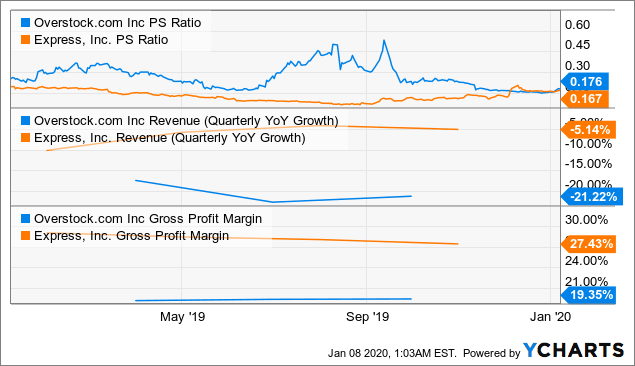Click the Sep '19 date label
Viewport: 635px width, 366px height.
367,317
